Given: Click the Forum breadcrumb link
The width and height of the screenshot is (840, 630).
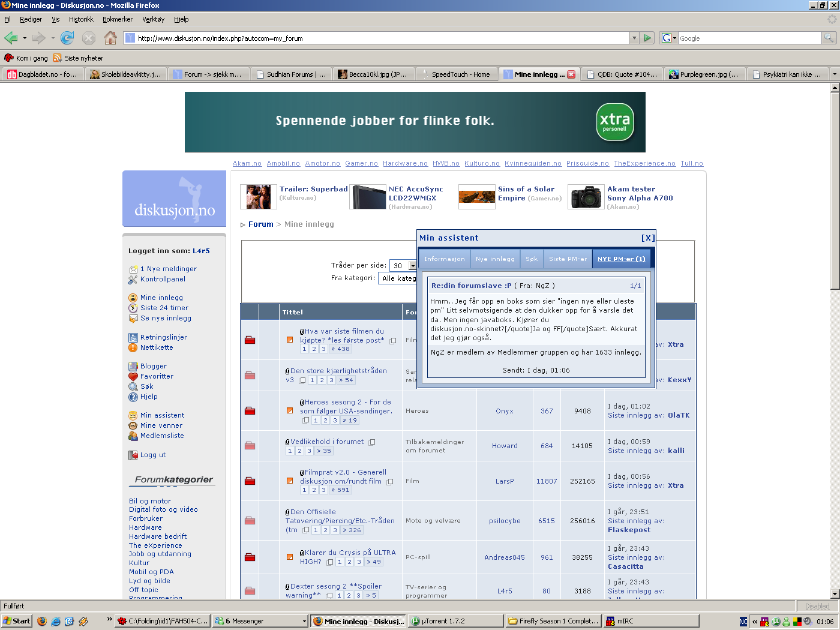Looking at the screenshot, I should pos(261,224).
